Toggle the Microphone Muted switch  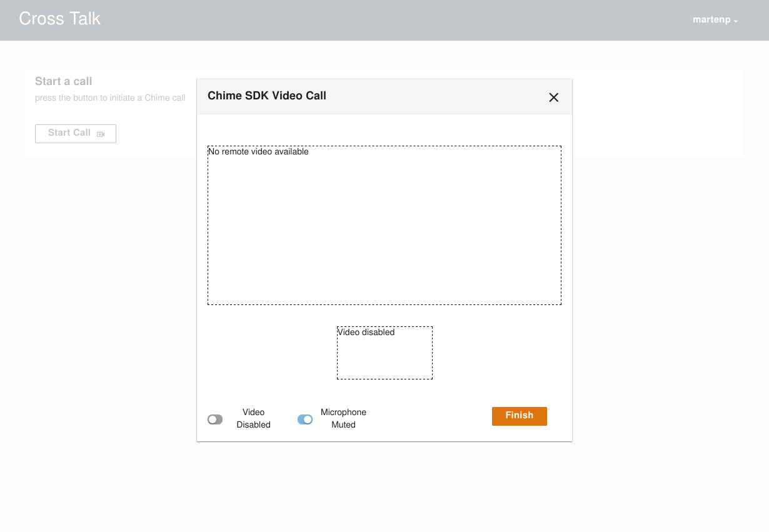tap(305, 419)
